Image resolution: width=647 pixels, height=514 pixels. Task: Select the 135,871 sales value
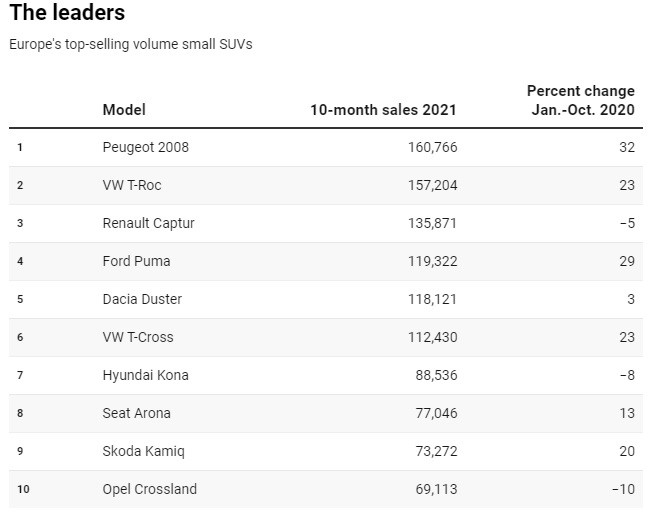click(428, 223)
